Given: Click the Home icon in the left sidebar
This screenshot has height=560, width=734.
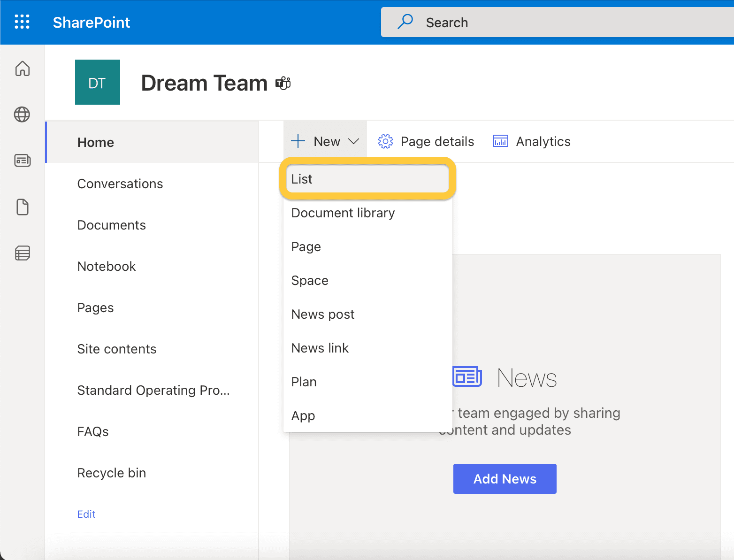Looking at the screenshot, I should click(22, 69).
